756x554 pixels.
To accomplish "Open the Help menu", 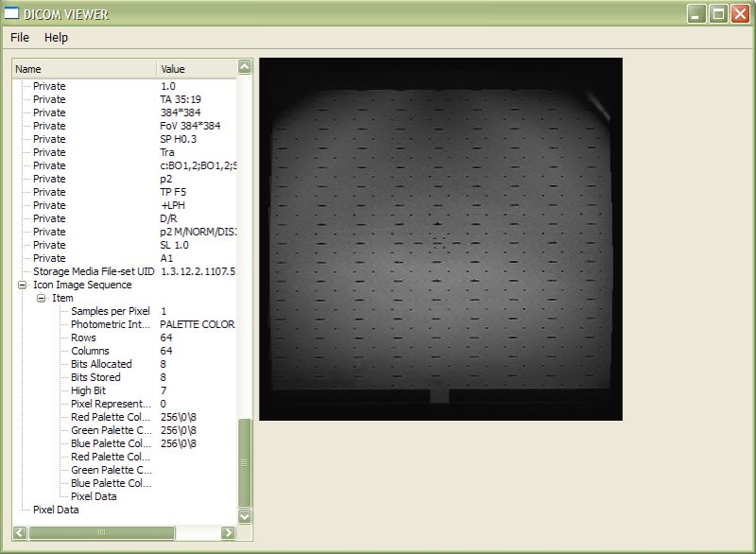I will [57, 38].
